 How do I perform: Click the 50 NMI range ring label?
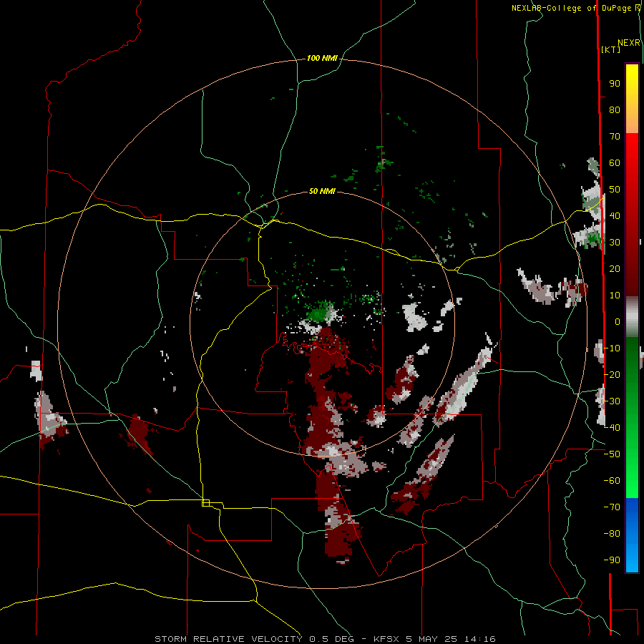pyautogui.click(x=322, y=191)
